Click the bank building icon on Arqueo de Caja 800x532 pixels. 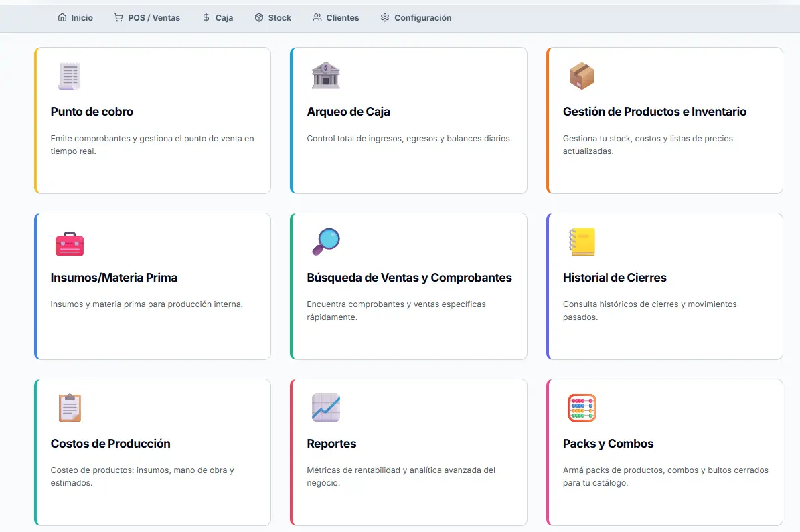[x=325, y=76]
